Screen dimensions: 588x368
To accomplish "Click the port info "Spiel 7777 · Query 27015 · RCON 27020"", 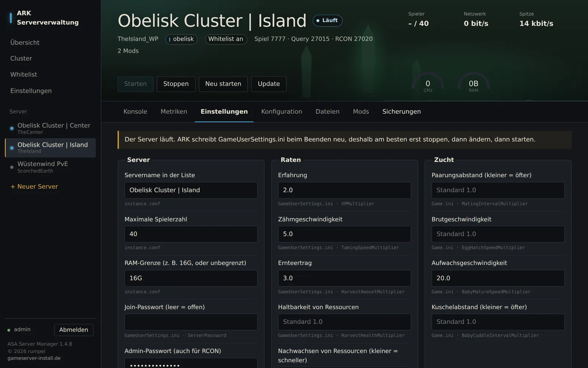I will click(x=313, y=39).
